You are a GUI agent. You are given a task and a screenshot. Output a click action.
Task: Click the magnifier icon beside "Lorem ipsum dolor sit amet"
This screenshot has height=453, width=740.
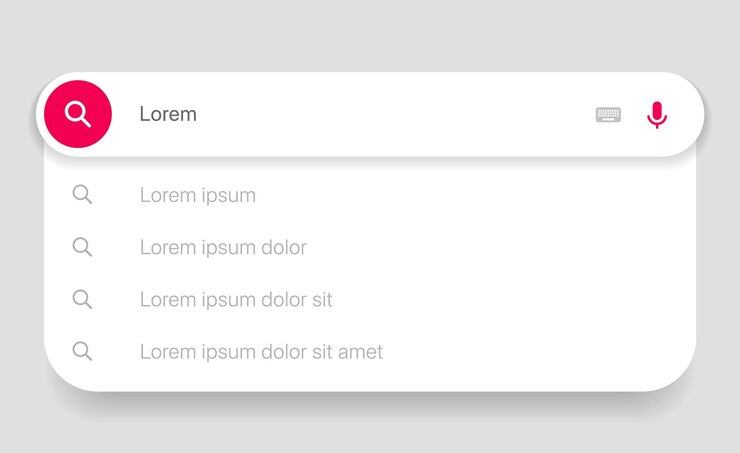pyautogui.click(x=82, y=352)
